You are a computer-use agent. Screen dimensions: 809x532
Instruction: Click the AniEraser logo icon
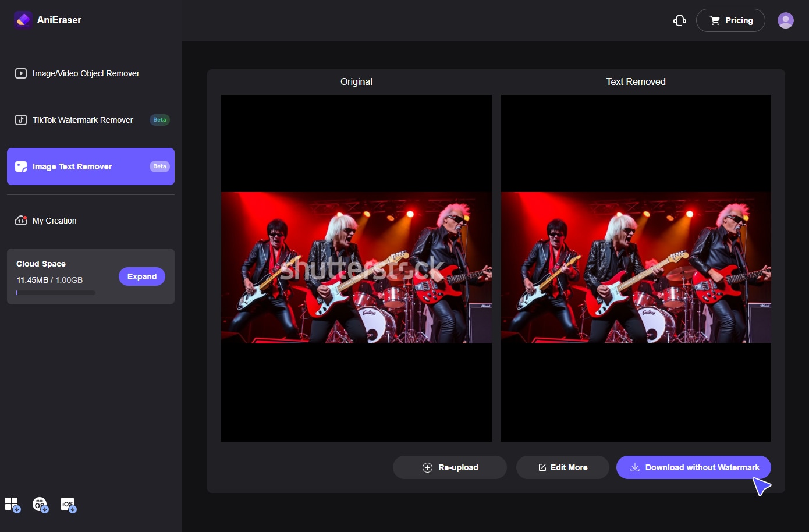[23, 20]
